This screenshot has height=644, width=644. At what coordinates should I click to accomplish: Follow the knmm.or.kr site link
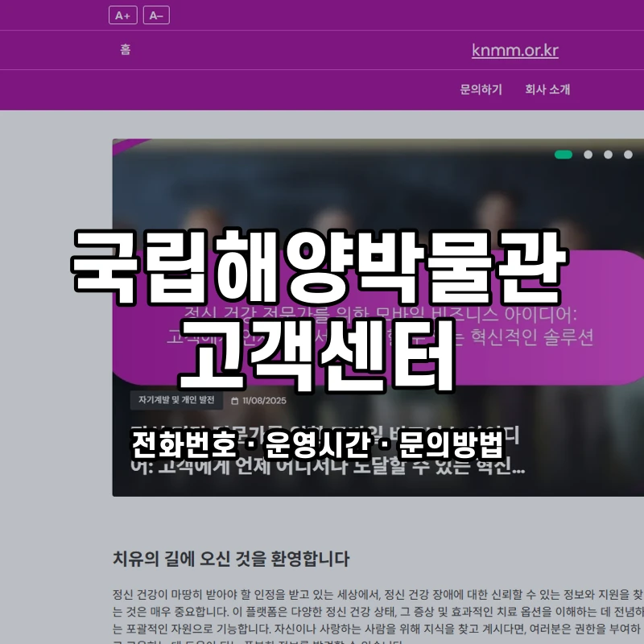(x=514, y=51)
